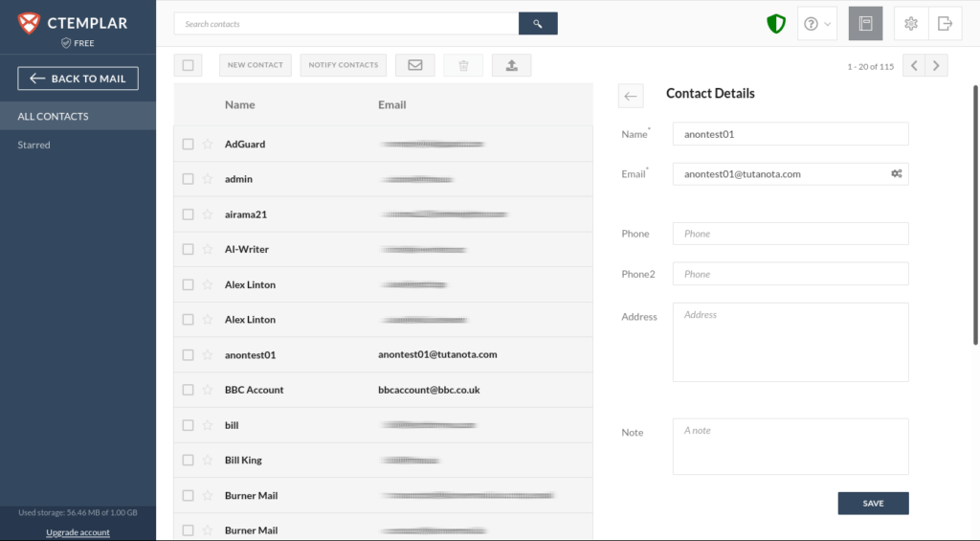Viewport: 980px width, 541px height.
Task: Click email anontest01@tutanota.com in list
Action: pyautogui.click(x=437, y=354)
